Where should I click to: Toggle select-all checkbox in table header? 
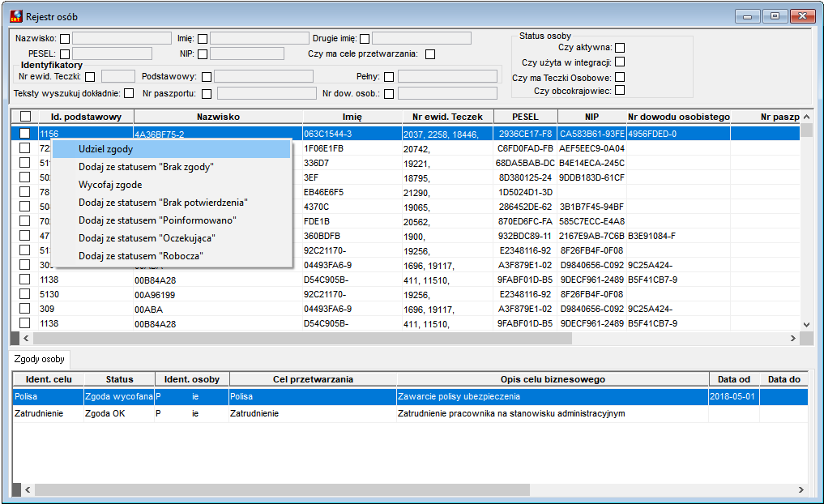point(25,116)
